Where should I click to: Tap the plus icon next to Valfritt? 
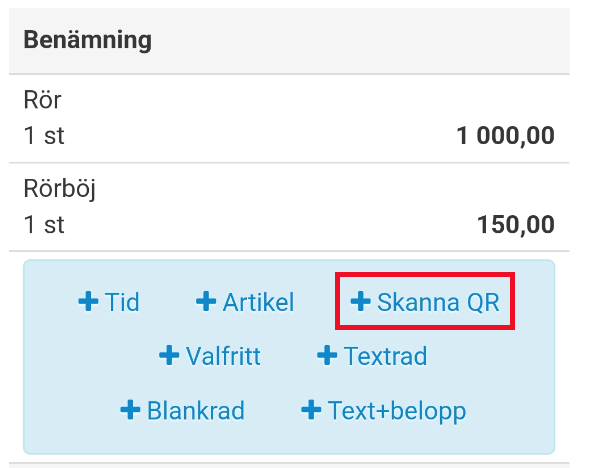[x=169, y=356]
